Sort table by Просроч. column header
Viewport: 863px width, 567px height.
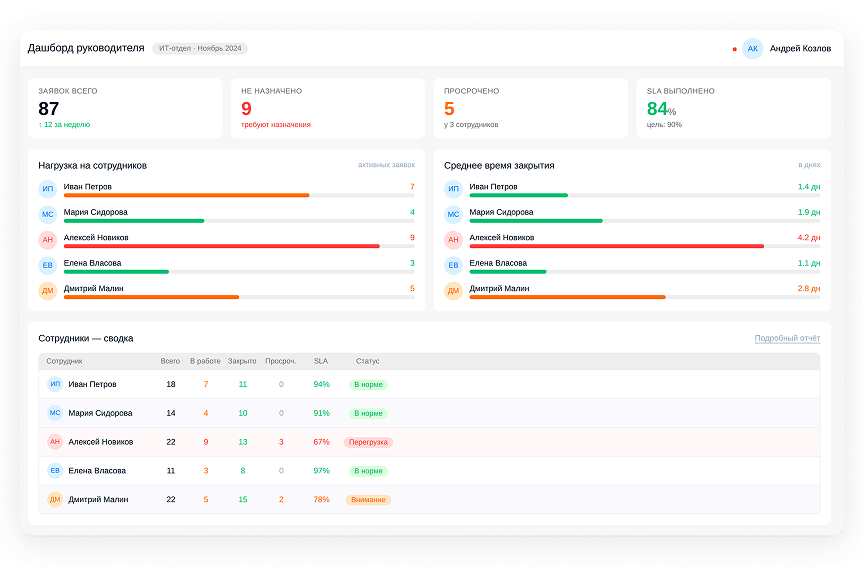point(281,361)
